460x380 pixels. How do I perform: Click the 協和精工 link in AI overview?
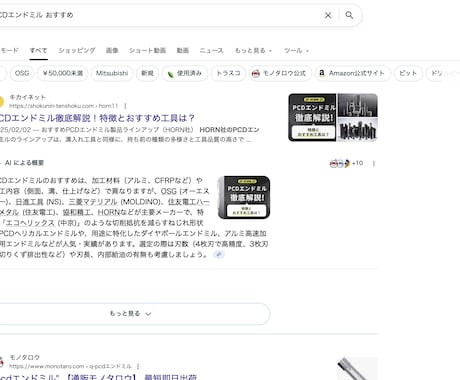[x=78, y=212]
